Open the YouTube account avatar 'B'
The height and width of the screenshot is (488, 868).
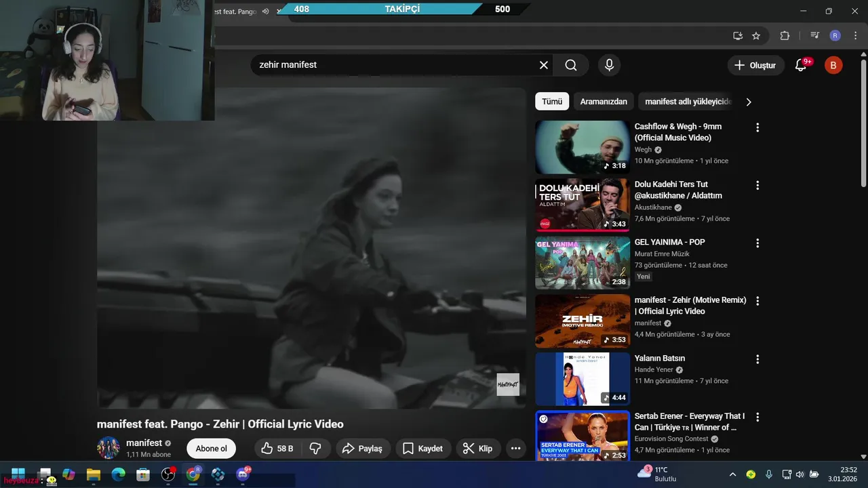[833, 65]
